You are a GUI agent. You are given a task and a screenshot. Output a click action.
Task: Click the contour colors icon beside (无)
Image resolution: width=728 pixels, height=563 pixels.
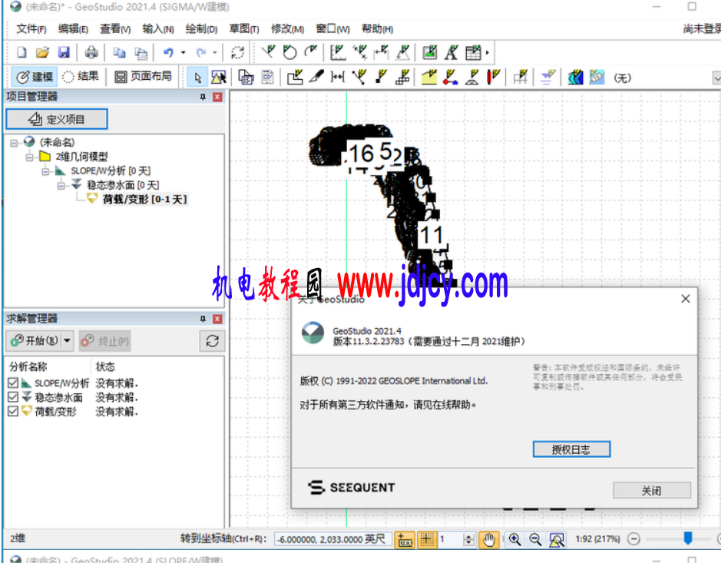(x=576, y=78)
